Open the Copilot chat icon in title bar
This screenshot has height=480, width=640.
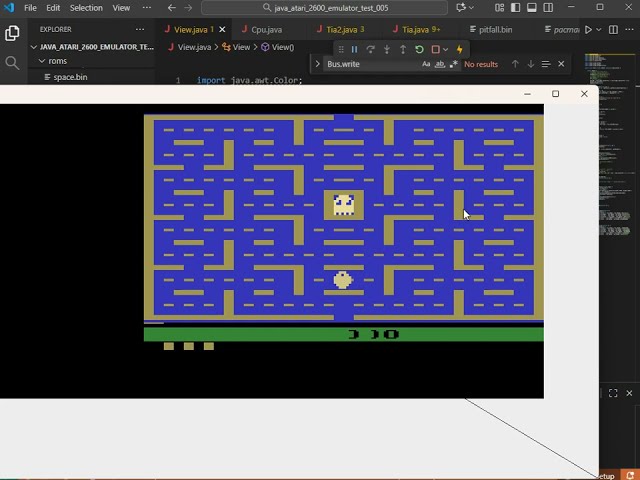coord(461,8)
